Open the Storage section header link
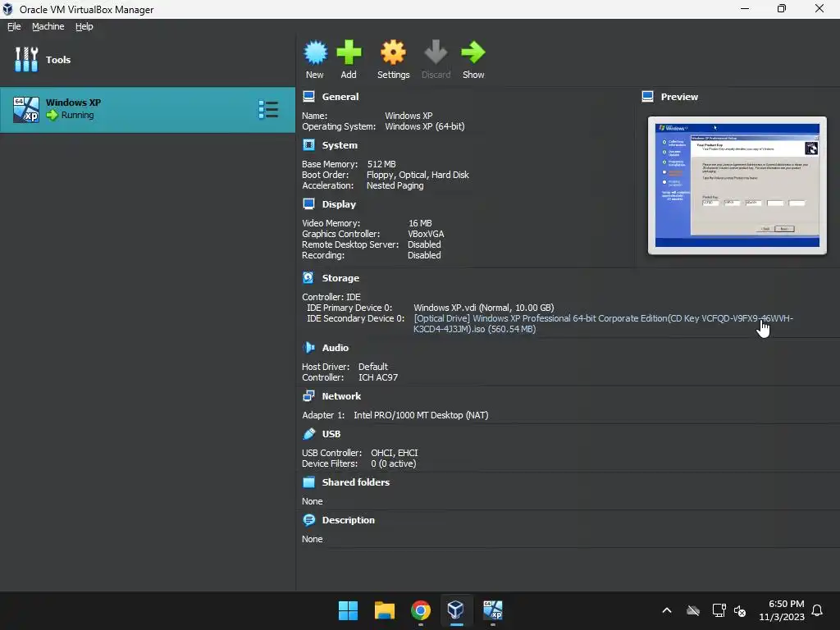The height and width of the screenshot is (630, 840). pos(340,278)
